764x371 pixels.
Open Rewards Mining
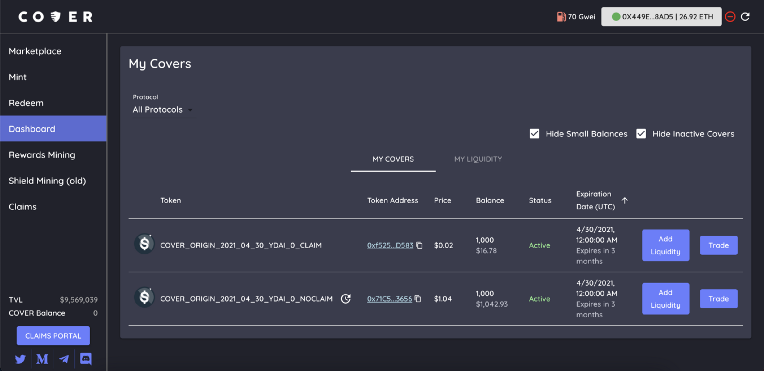point(53,155)
